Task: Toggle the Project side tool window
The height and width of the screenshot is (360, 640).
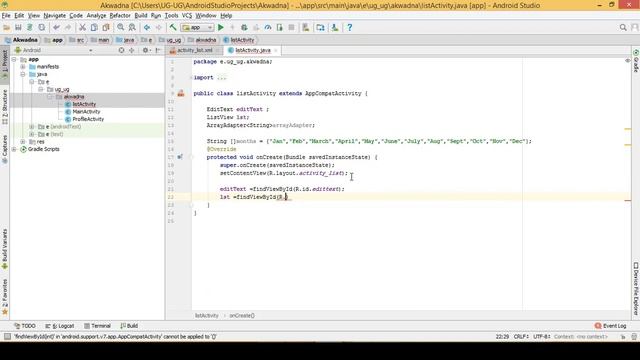Action: pos(5,64)
